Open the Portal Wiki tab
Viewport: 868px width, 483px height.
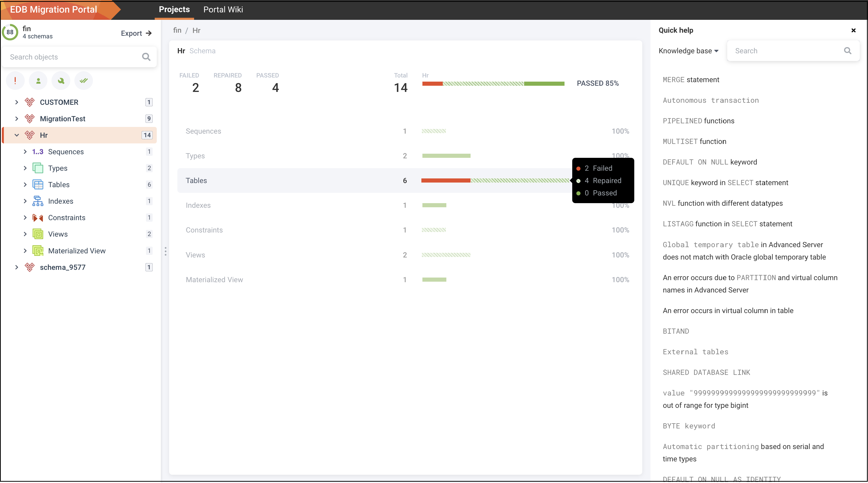pyautogui.click(x=223, y=10)
